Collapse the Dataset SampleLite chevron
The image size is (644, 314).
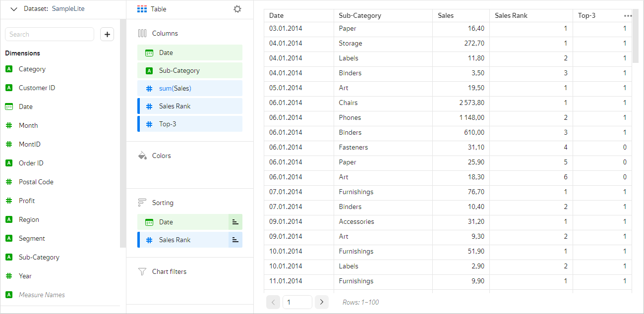(14, 9)
